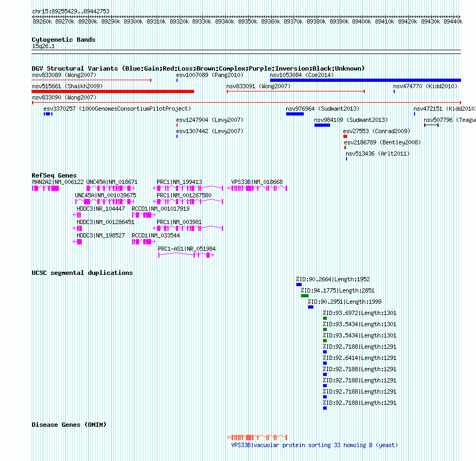This screenshot has height=461, width=476.
Task: Select the 15q26.1 cytogenetic band label
Action: pyautogui.click(x=43, y=46)
